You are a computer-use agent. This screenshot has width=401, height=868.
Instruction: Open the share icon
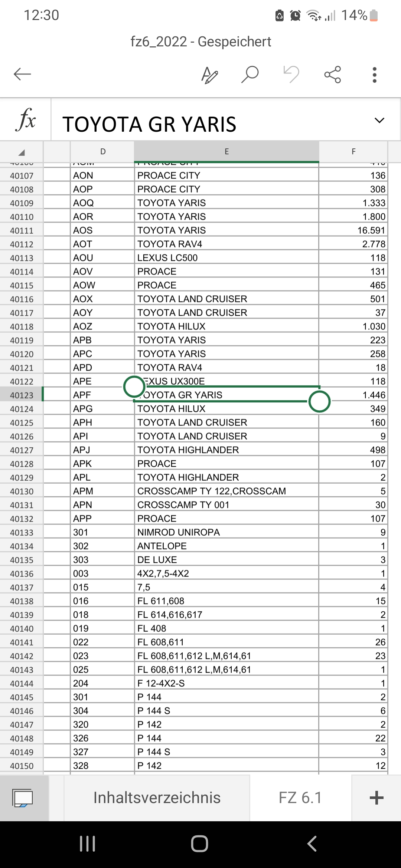(333, 75)
